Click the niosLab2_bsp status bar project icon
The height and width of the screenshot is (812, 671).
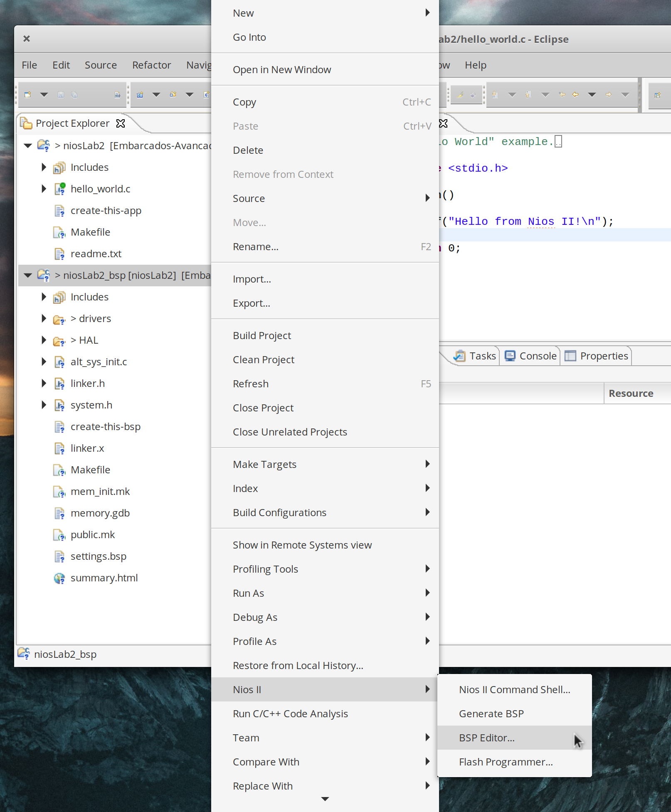tap(24, 654)
